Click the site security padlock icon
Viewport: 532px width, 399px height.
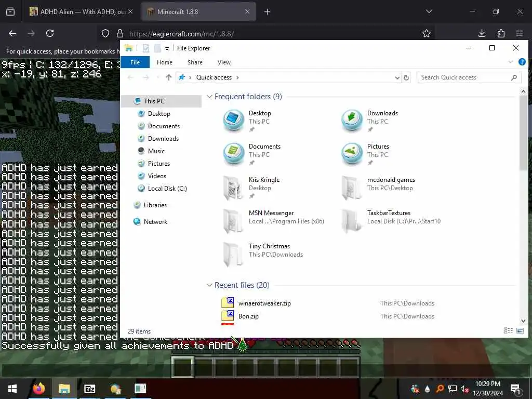coord(120,33)
